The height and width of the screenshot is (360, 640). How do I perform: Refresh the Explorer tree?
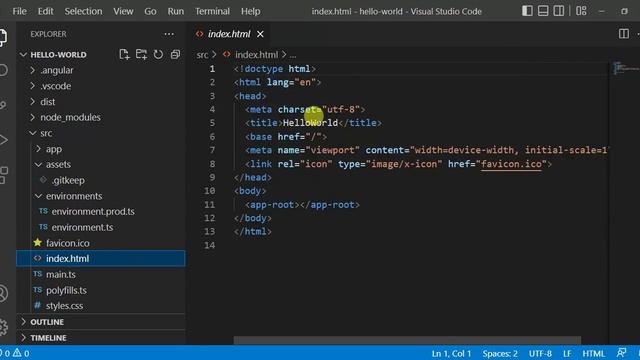click(x=158, y=54)
